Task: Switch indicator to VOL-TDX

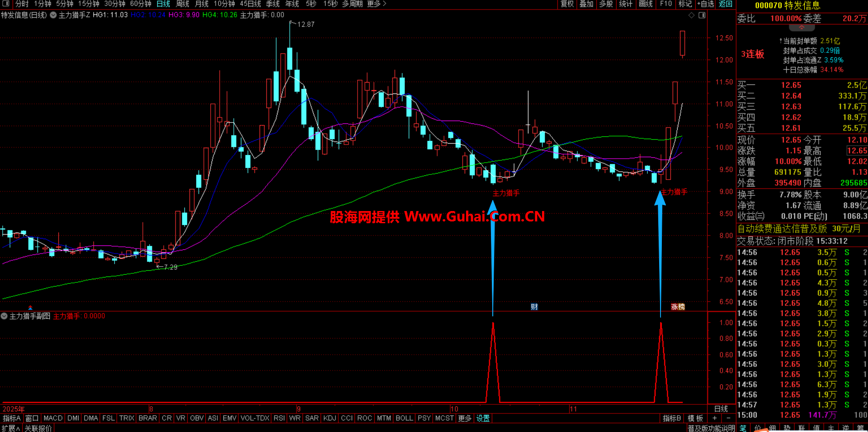Action: [x=255, y=418]
